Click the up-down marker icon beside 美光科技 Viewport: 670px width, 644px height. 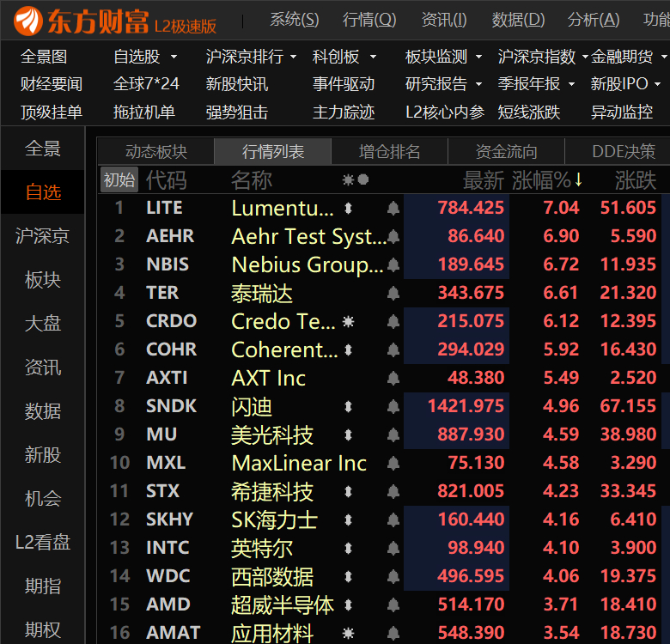348,434
